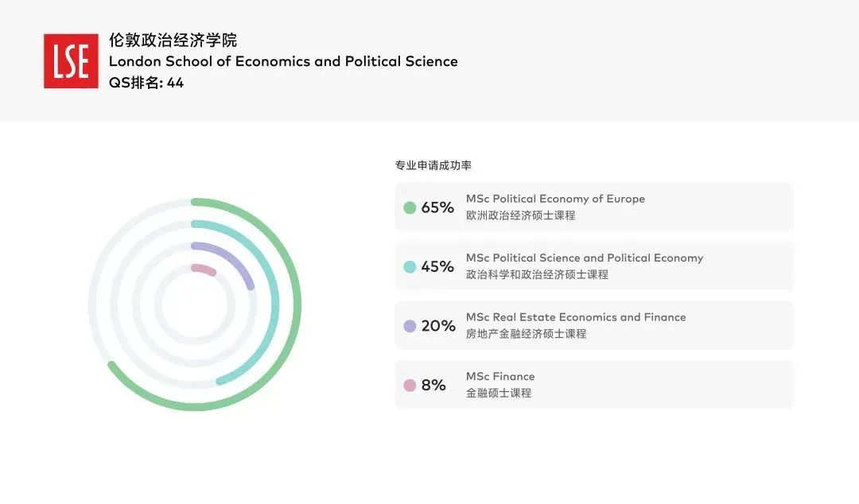Click the 45% value label
The width and height of the screenshot is (859, 504).
click(437, 267)
